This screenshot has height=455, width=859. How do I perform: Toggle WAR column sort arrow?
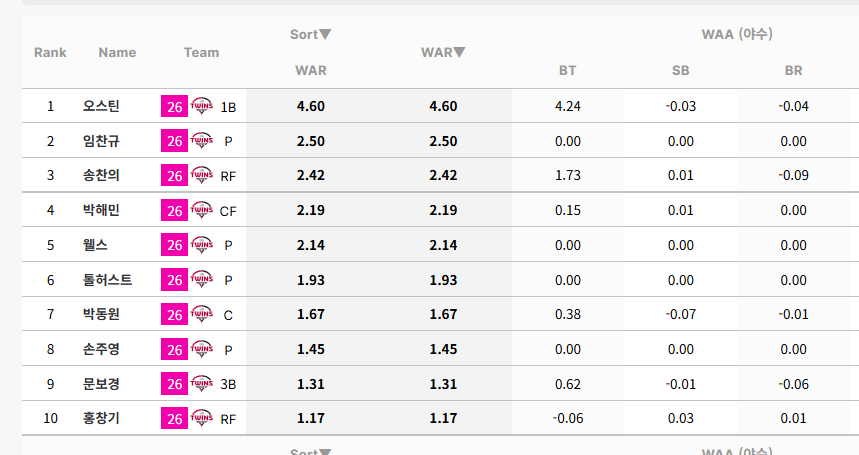[x=459, y=53]
